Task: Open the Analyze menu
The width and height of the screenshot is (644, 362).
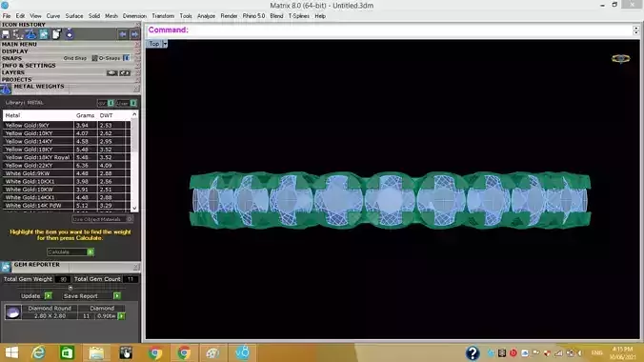Action: pyautogui.click(x=206, y=16)
